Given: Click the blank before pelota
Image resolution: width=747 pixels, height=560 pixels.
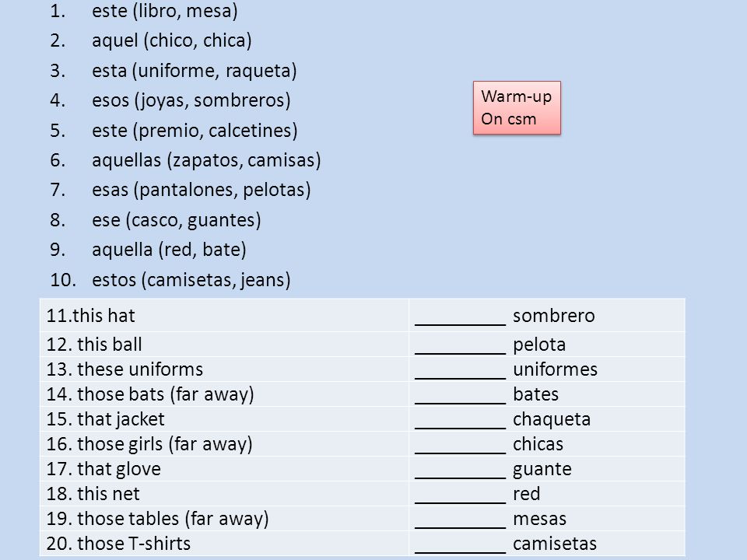Looking at the screenshot, I should [x=460, y=345].
